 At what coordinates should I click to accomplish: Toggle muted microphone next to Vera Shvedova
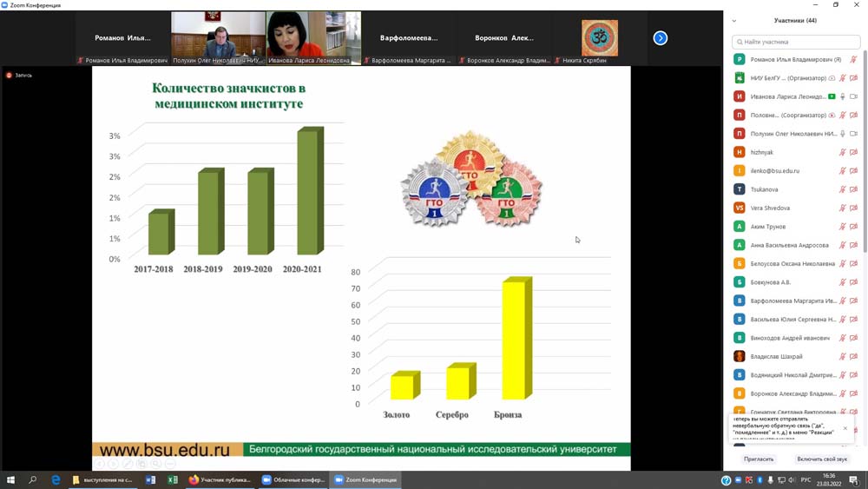tap(843, 208)
